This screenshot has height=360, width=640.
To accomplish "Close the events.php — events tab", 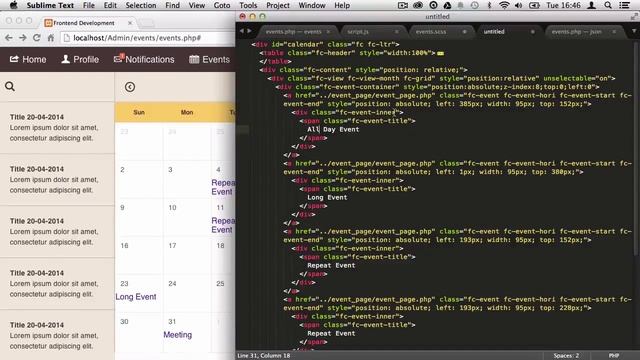I will click(x=328, y=31).
